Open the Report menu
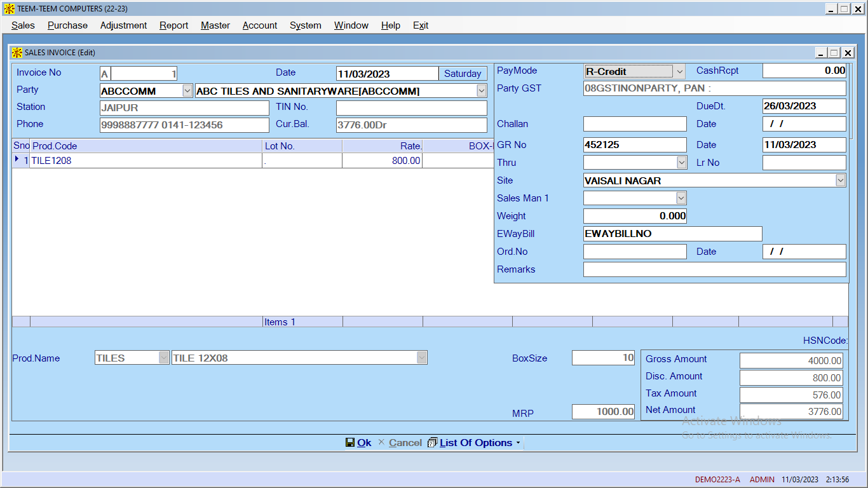The height and width of the screenshot is (488, 868). pos(173,25)
